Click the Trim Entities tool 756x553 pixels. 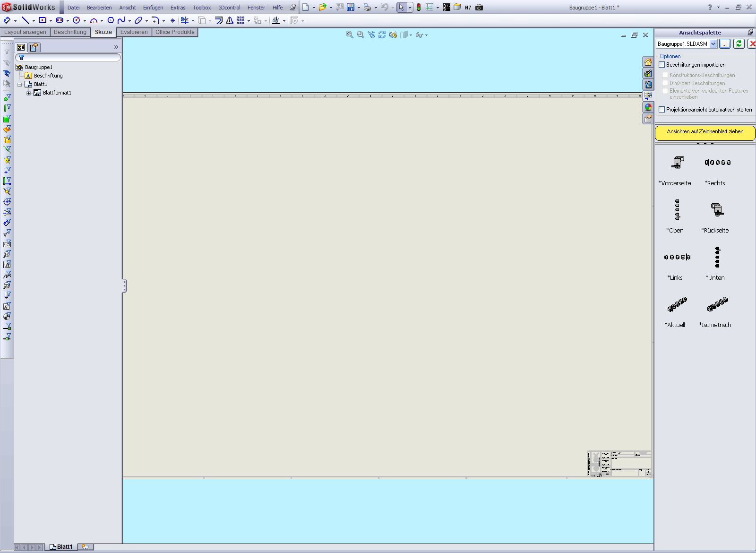[x=185, y=20]
